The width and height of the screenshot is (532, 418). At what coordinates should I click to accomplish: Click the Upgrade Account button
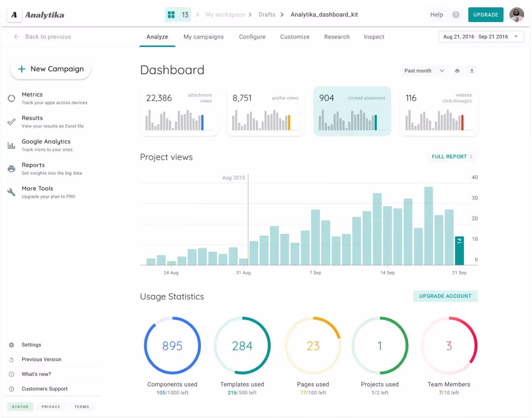click(x=445, y=296)
